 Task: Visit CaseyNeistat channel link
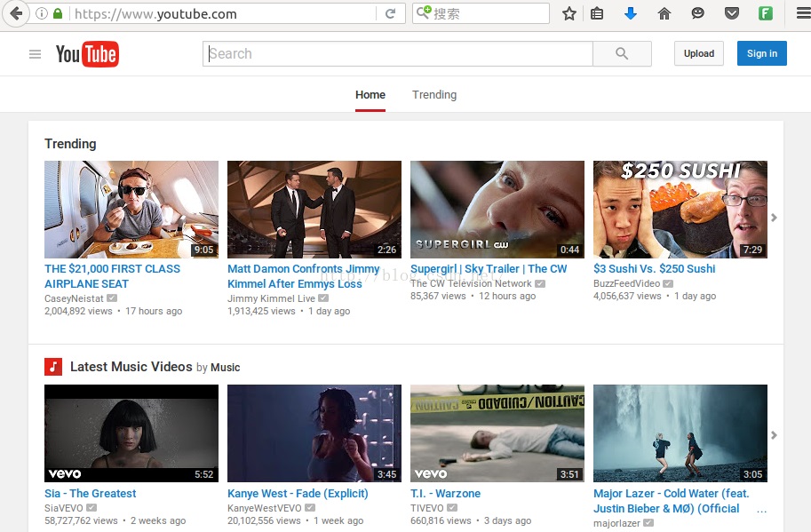[74, 298]
